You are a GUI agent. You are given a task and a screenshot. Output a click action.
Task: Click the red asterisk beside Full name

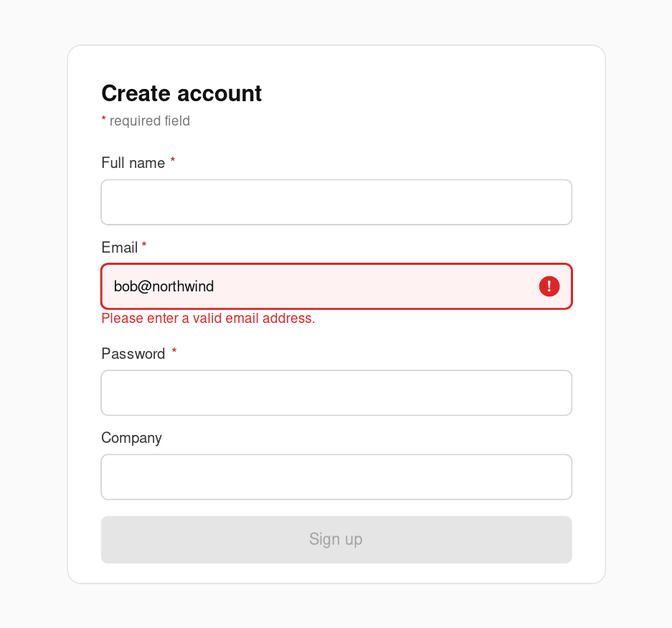(172, 162)
